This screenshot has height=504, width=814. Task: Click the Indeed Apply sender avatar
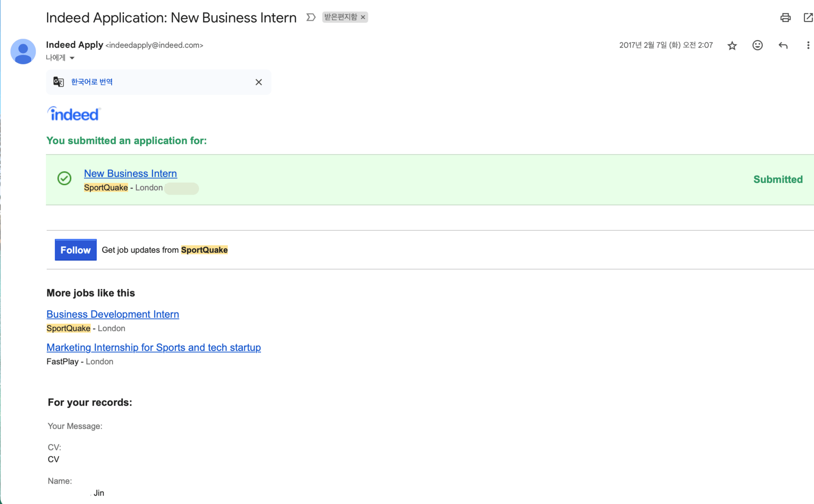23,52
